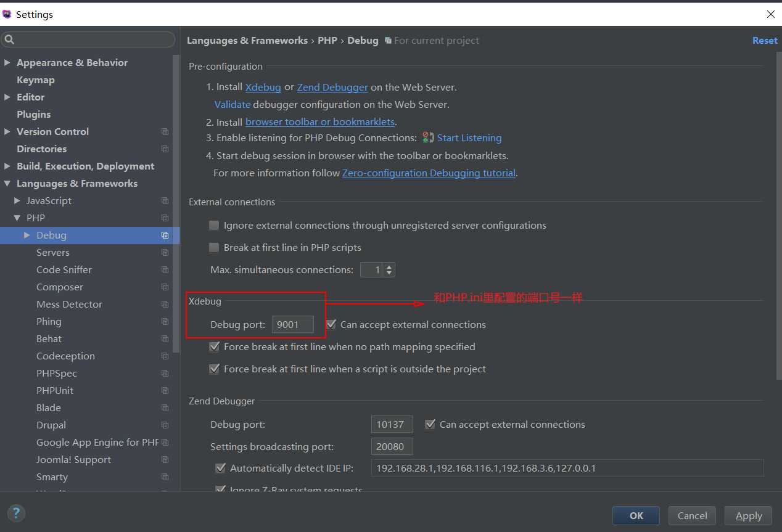The width and height of the screenshot is (782, 532).
Task: Click project-level icon beside PHP
Action: coord(165,218)
